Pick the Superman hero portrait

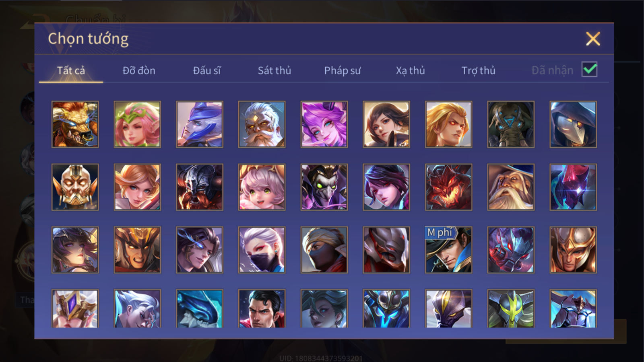click(x=262, y=309)
